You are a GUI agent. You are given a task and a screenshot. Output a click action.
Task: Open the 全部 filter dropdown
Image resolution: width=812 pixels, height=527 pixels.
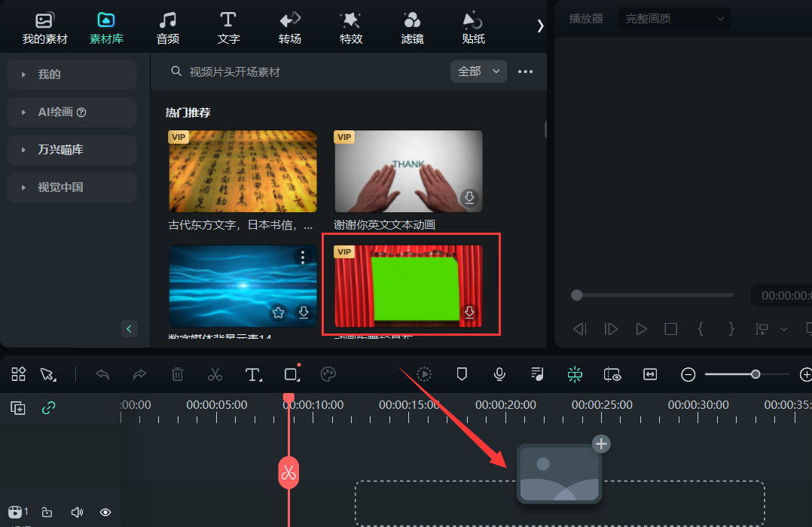pyautogui.click(x=478, y=72)
